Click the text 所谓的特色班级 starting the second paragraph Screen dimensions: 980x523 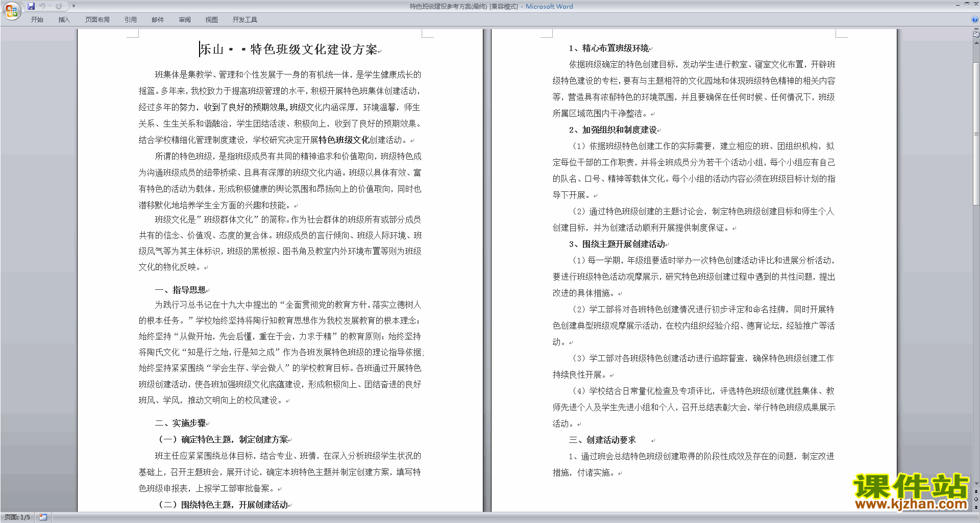[x=183, y=156]
